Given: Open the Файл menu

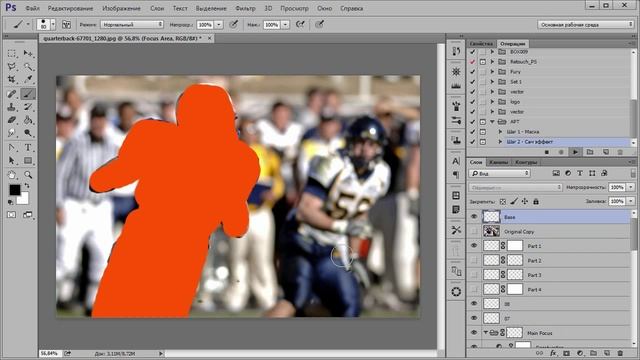Looking at the screenshot, I should click(32, 8).
